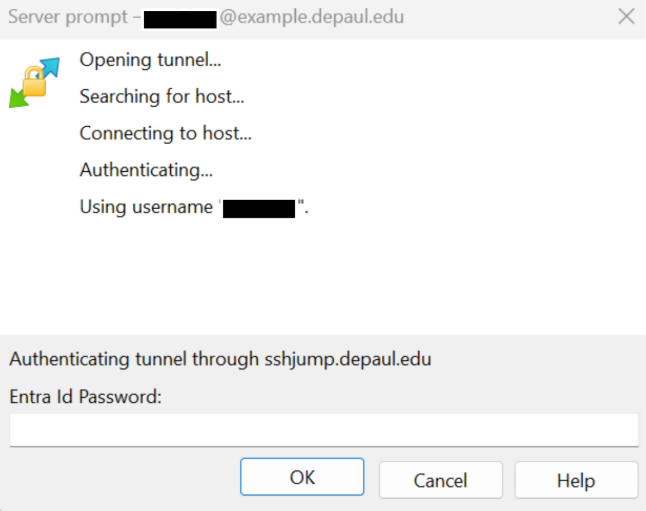Select the "Authenticating..." status message

[146, 170]
